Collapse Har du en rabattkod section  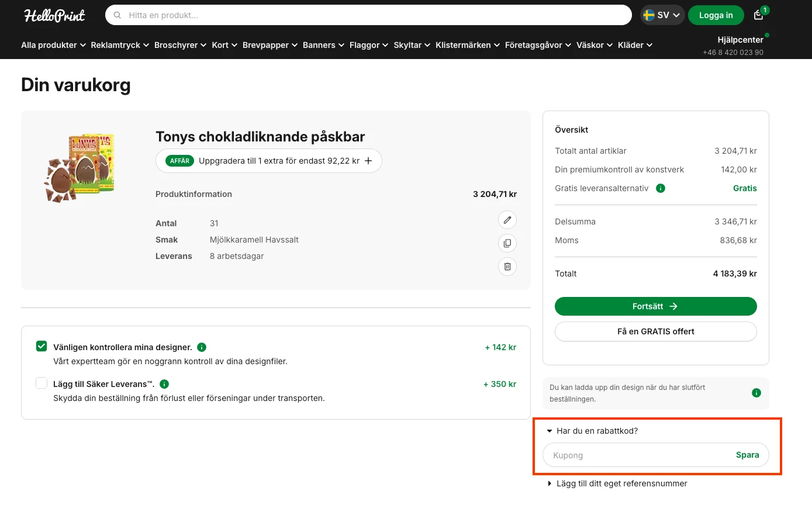592,431
